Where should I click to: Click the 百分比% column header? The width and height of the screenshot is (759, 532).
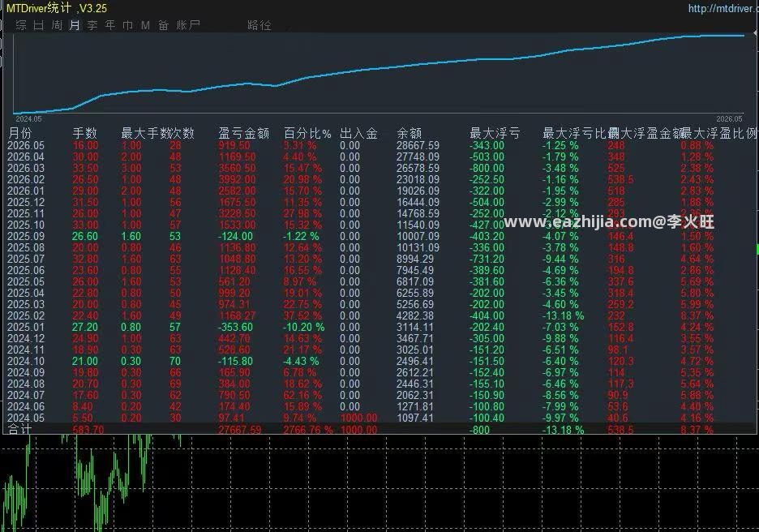click(307, 133)
